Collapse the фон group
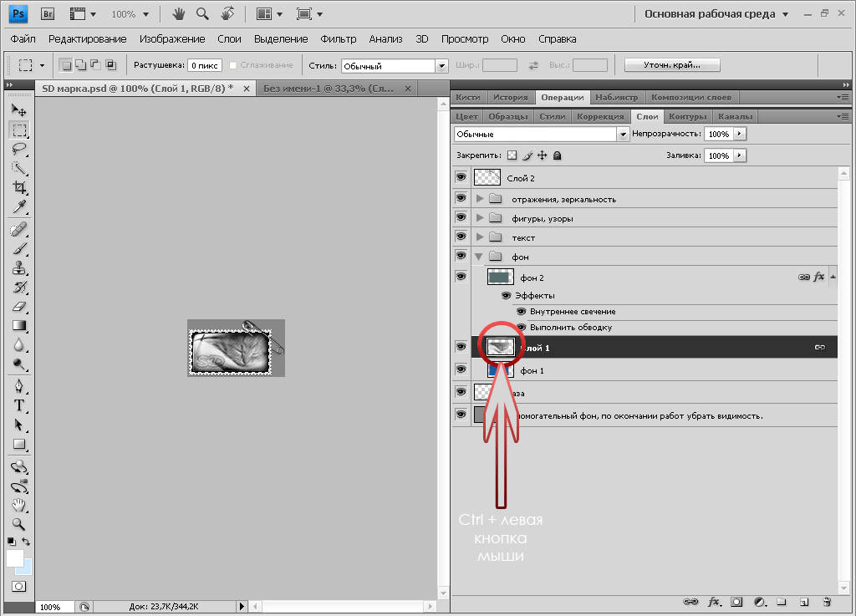This screenshot has height=616, width=856. 479,257
